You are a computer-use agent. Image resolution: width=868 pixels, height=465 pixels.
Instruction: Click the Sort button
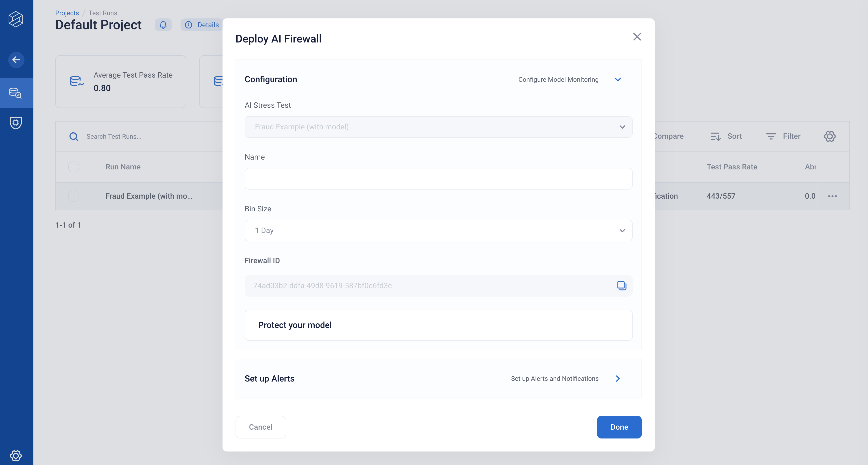coord(726,136)
